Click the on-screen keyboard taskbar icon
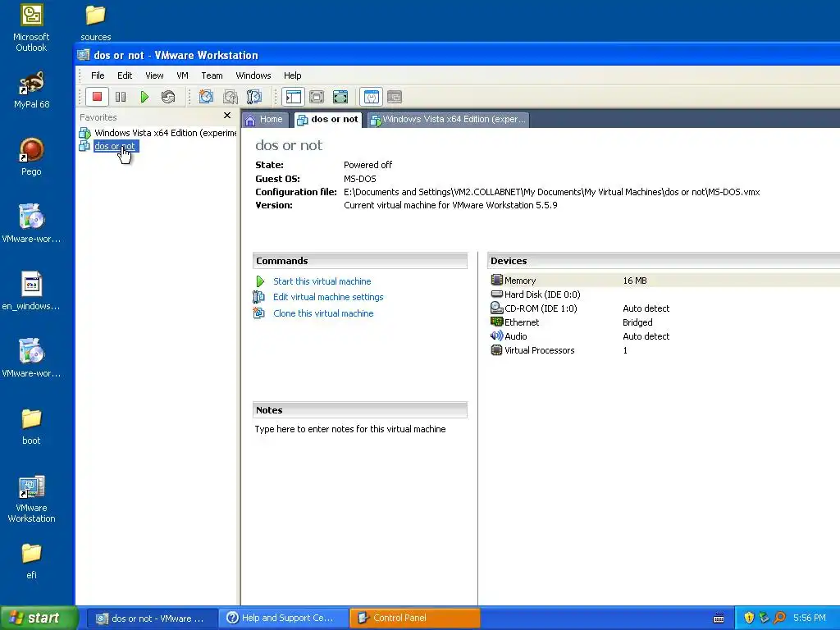 point(719,619)
